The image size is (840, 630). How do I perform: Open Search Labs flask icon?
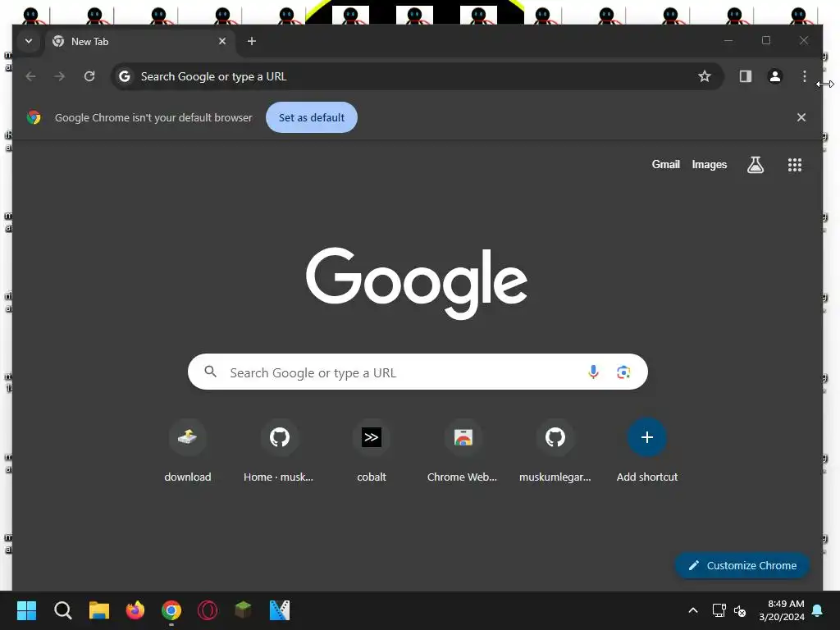756,164
